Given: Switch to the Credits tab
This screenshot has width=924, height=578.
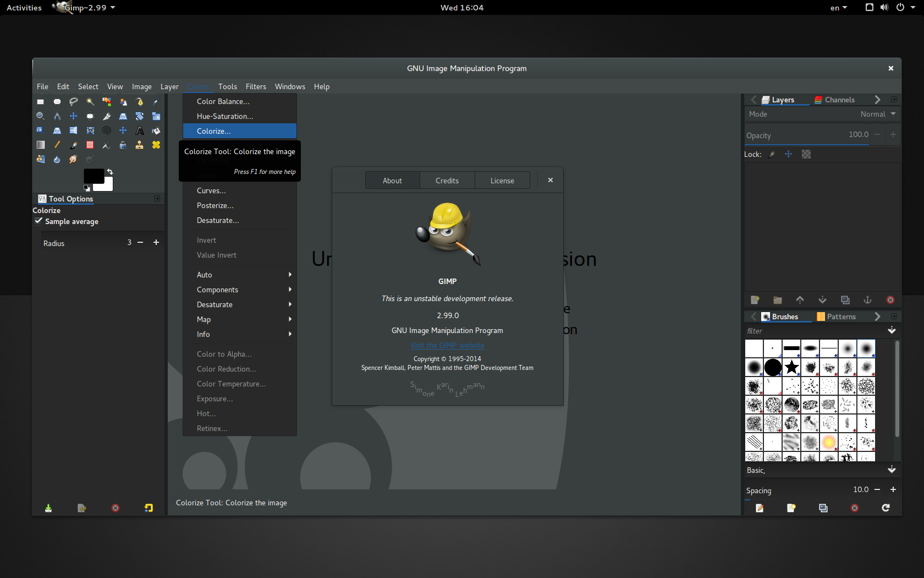Looking at the screenshot, I should coord(447,181).
